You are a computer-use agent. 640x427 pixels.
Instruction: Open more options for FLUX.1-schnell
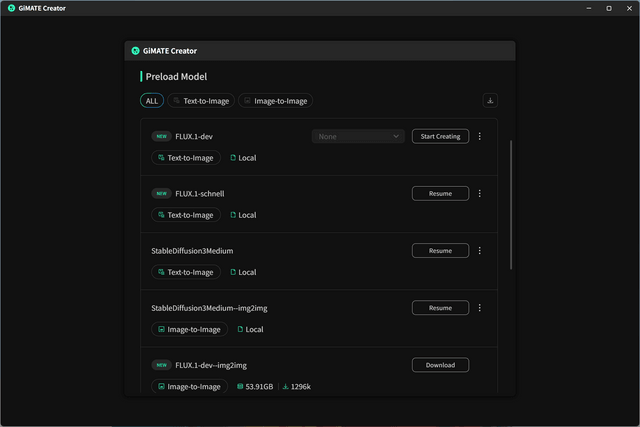click(x=480, y=193)
